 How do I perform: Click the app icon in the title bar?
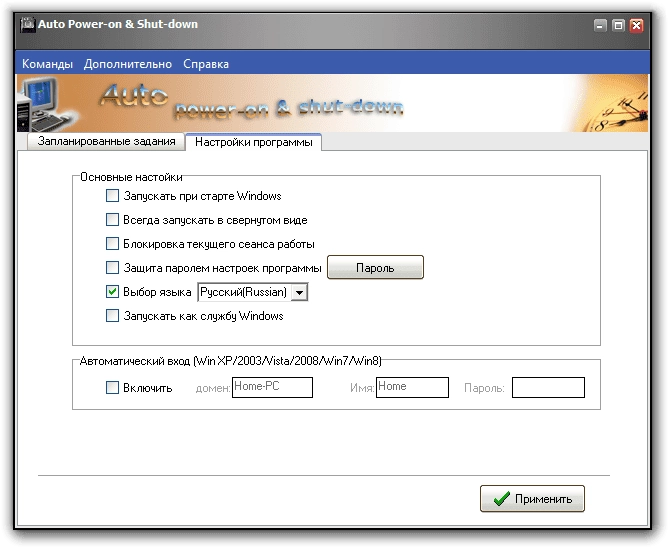(x=28, y=24)
